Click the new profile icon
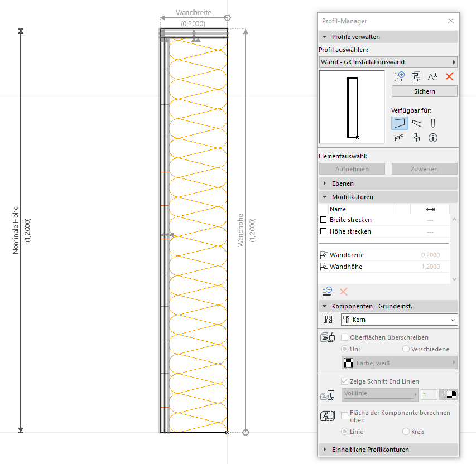 399,77
